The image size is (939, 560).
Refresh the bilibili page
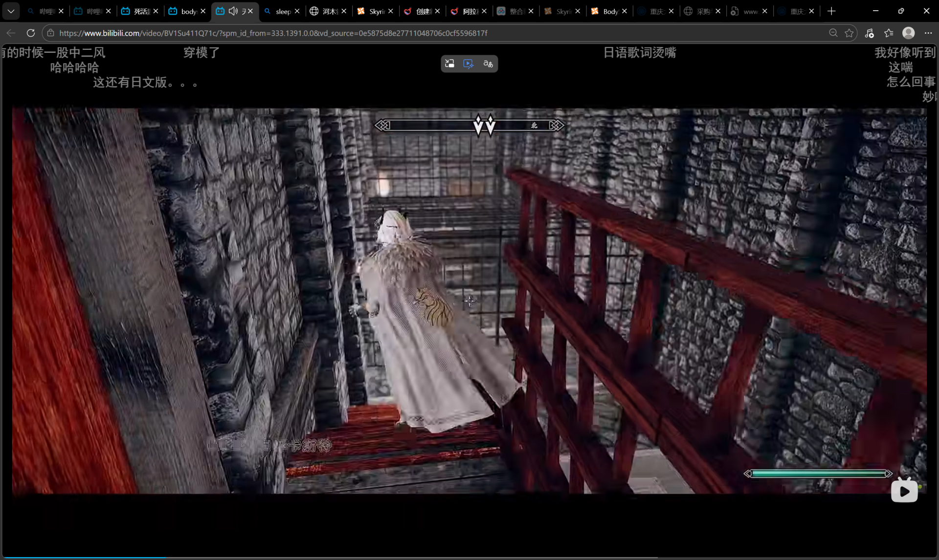31,33
